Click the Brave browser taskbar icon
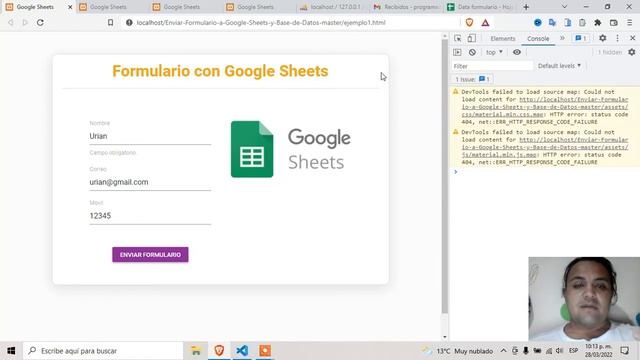Viewport: 640px width, 360px height. coord(219,351)
